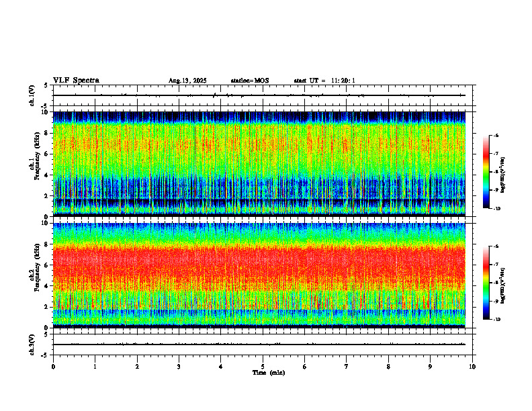This screenshot has width=532, height=411.
Task: Click the "8" tick on ch.1 frequency axis
Action: coord(46,133)
